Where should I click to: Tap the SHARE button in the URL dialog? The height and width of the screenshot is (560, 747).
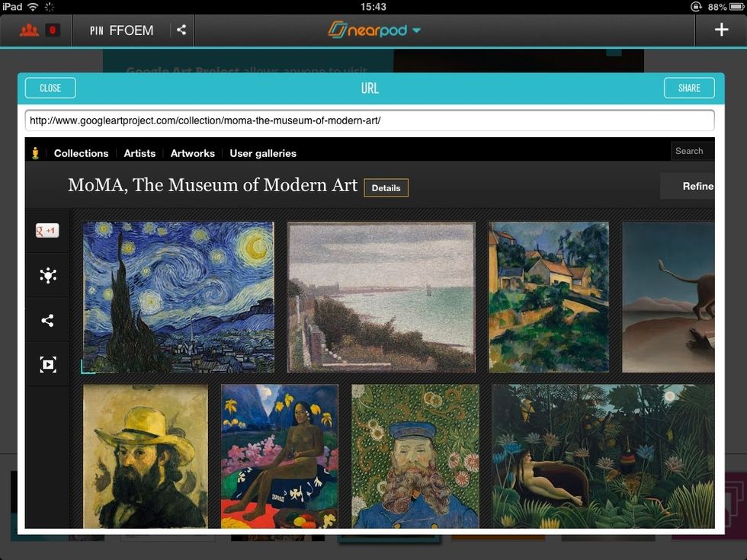pyautogui.click(x=689, y=88)
